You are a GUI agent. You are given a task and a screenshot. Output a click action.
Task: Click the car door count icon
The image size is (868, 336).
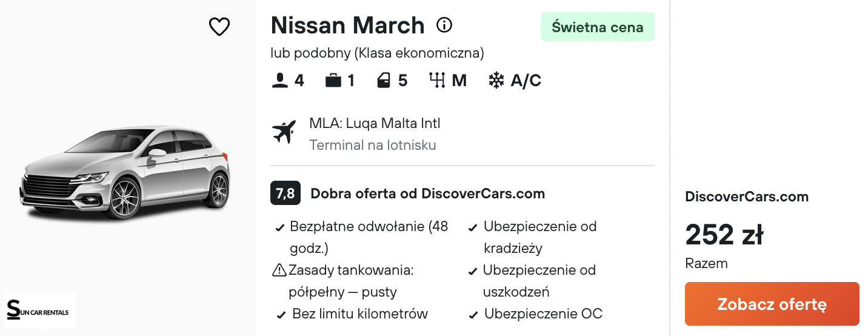pos(384,81)
